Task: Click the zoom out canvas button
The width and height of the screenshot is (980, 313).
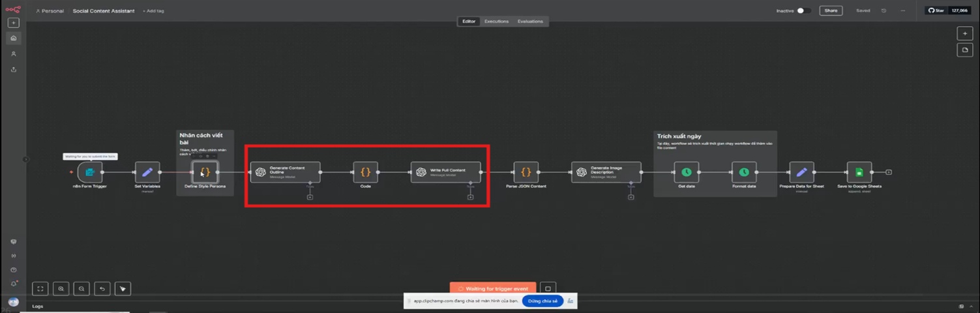Action: point(82,288)
